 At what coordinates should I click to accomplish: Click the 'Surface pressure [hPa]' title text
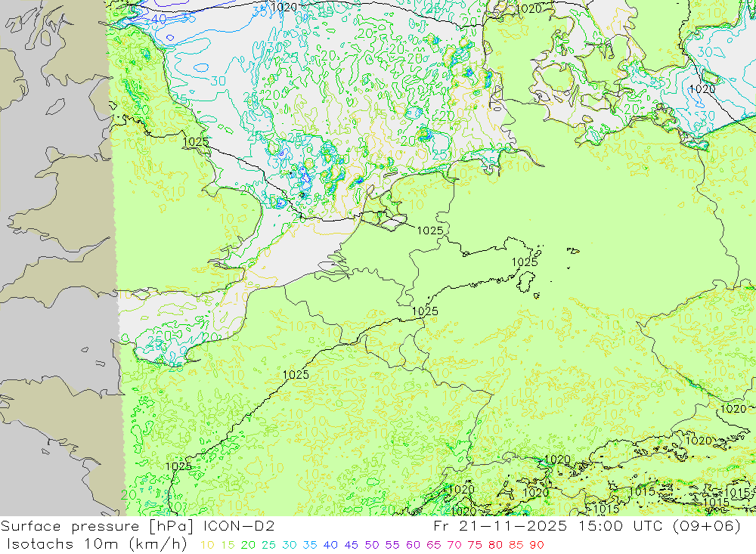[97, 526]
